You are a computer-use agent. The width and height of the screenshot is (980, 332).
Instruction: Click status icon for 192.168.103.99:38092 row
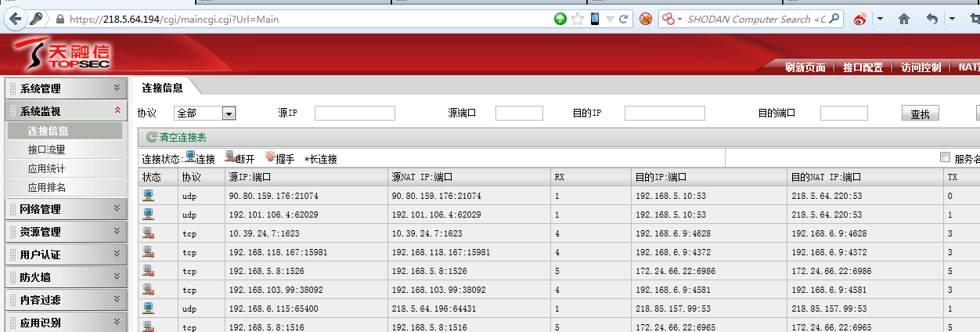[148, 289]
